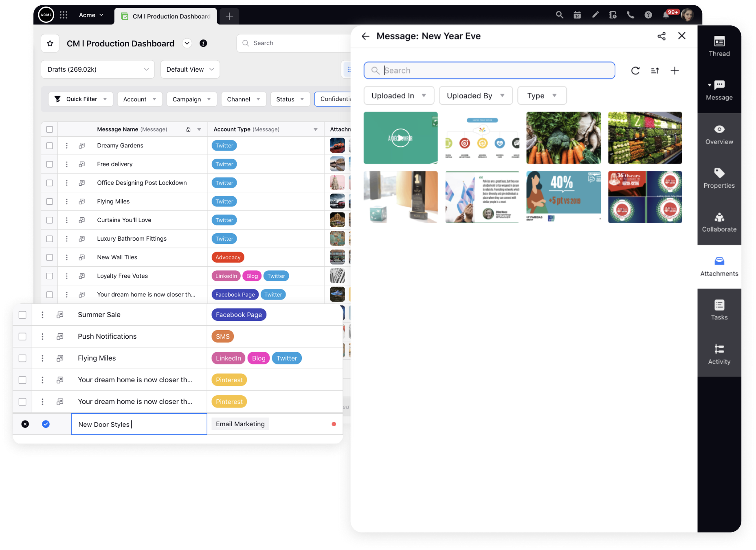The height and width of the screenshot is (550, 756).
Task: Open the Acme workspace switcher
Action: [x=91, y=15]
